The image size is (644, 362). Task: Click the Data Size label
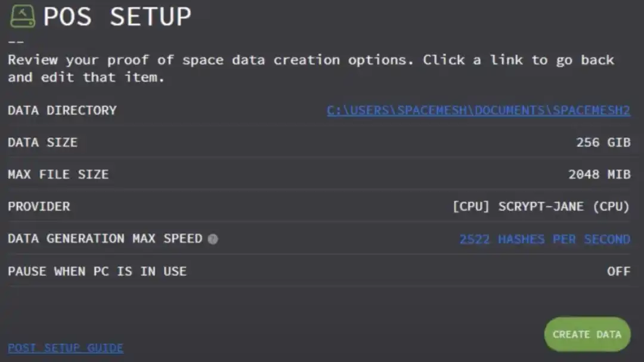[x=43, y=142]
